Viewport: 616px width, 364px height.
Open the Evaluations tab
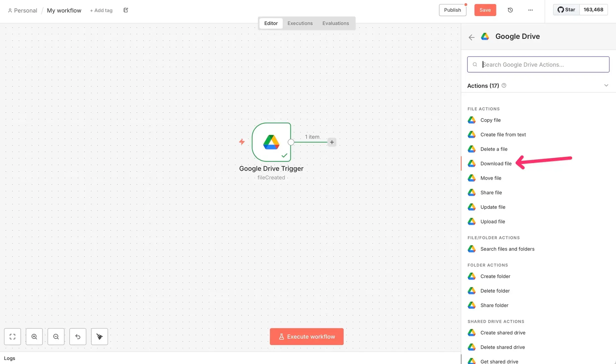coord(335,23)
